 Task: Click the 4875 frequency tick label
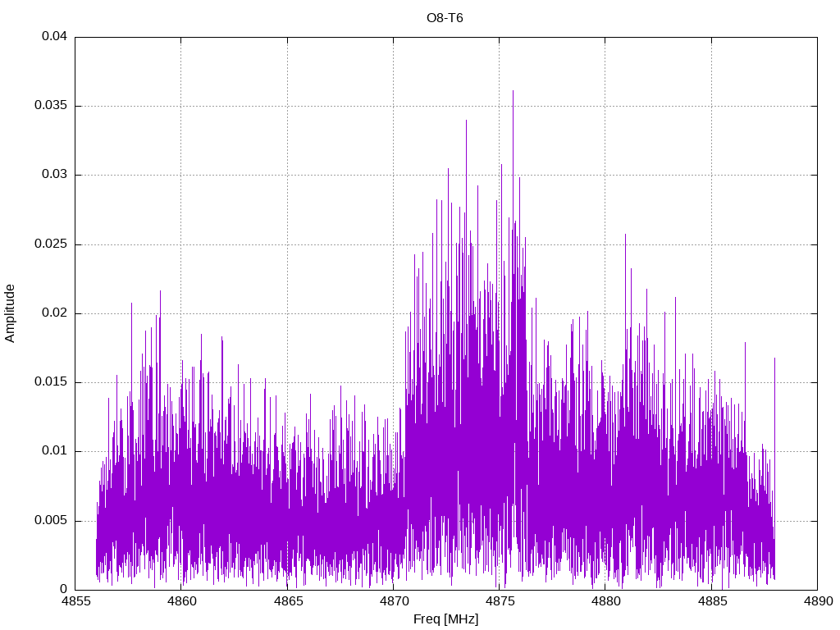click(499, 601)
